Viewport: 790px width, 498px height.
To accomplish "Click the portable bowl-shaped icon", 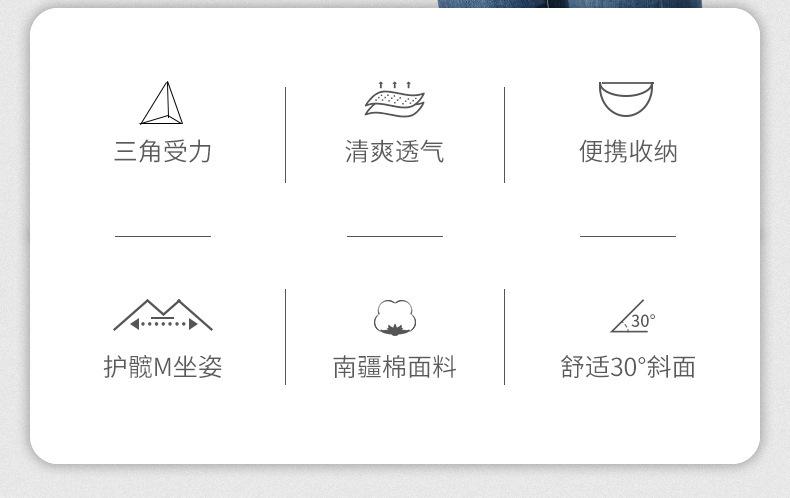I will point(626,99).
